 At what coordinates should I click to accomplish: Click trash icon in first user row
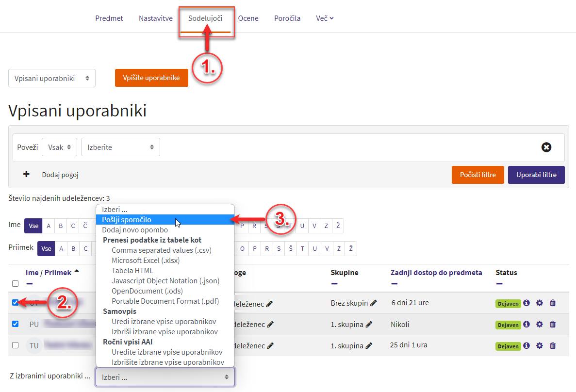(552, 303)
